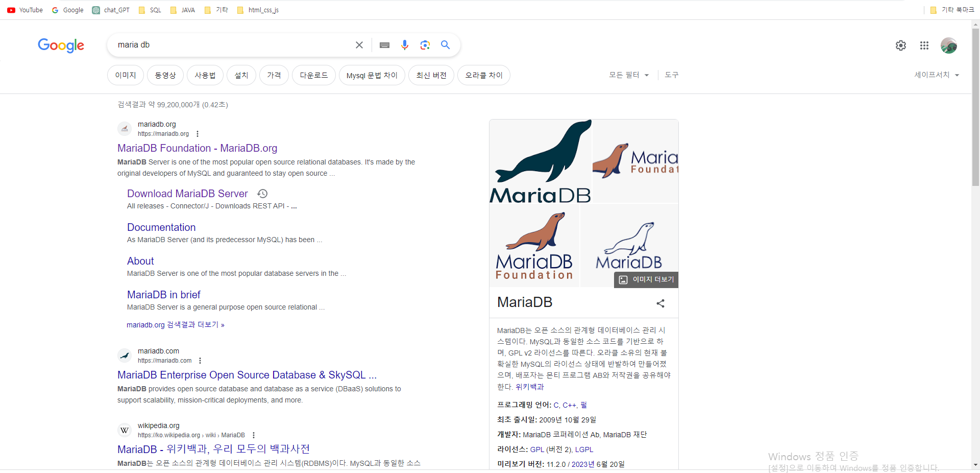Select the Mysql 문법 차이 chip

click(x=372, y=75)
